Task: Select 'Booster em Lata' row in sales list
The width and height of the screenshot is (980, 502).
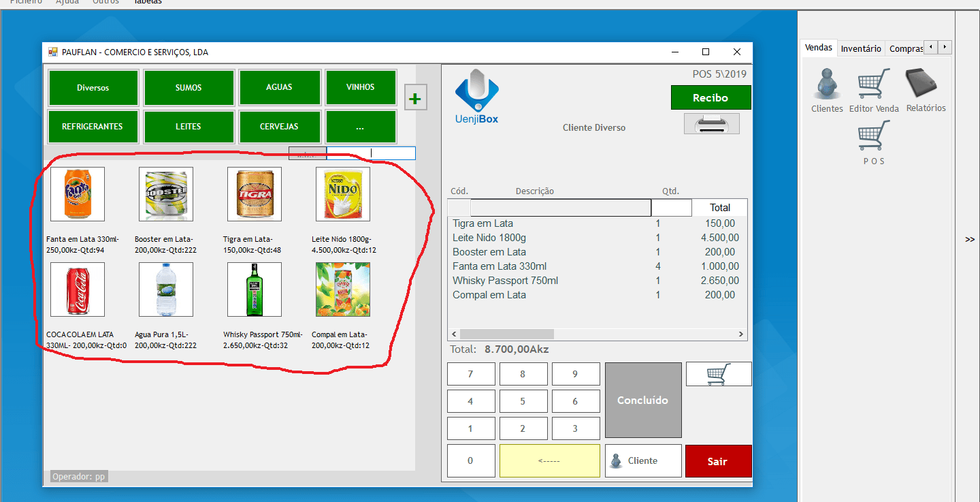Action: (x=597, y=252)
